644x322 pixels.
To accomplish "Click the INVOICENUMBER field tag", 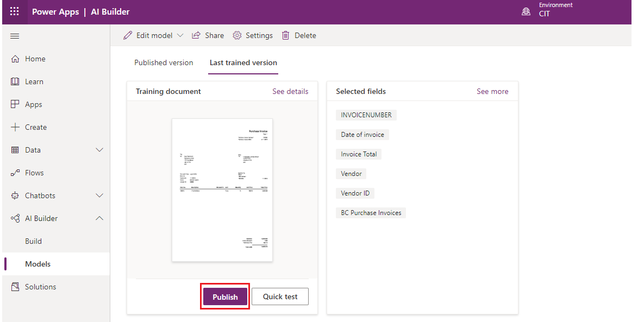I will (x=366, y=115).
